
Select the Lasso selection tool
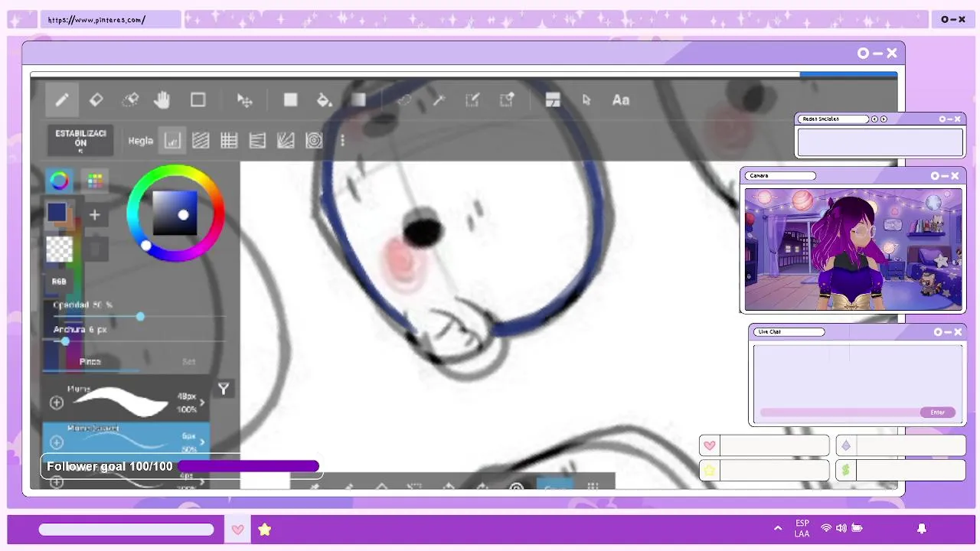click(x=403, y=100)
